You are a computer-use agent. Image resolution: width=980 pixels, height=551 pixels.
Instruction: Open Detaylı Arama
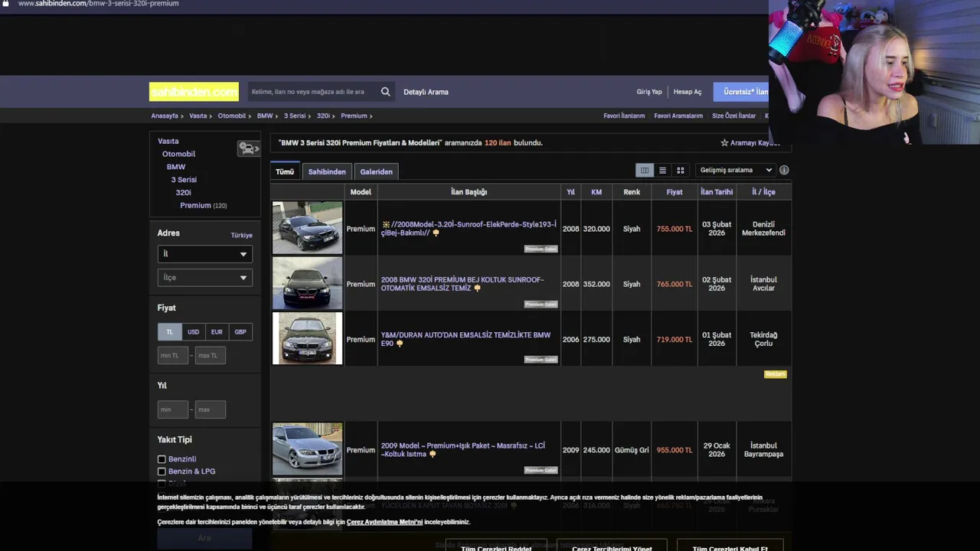[426, 92]
